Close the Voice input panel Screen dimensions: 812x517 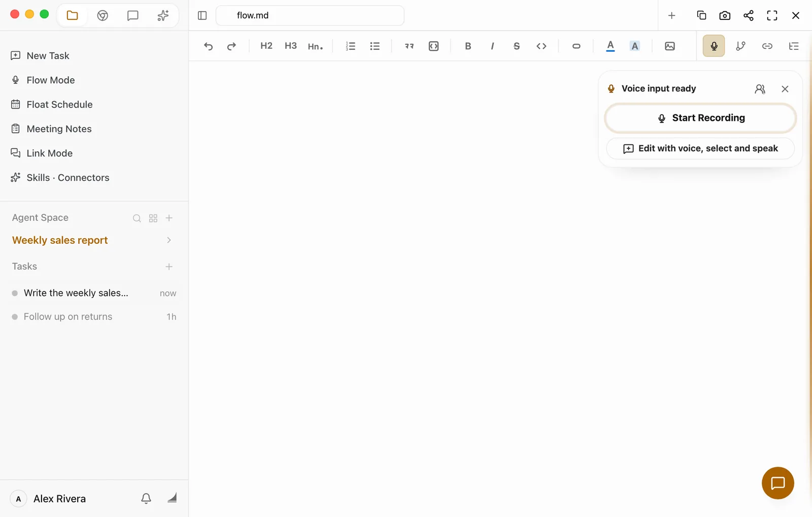[x=785, y=89]
